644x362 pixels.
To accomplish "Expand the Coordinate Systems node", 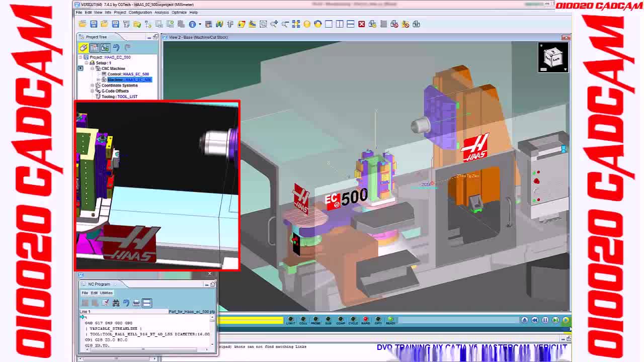I will pos(92,85).
